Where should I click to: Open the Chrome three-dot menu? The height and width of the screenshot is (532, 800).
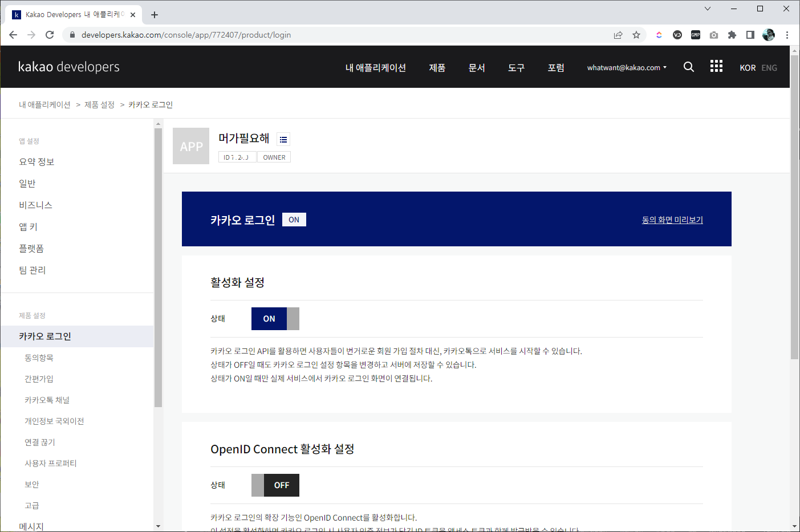(787, 35)
